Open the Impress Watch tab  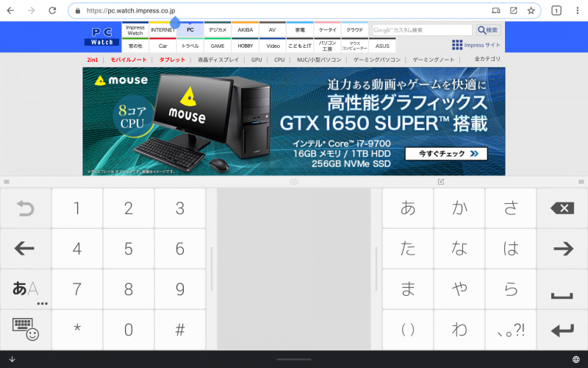tap(135, 30)
